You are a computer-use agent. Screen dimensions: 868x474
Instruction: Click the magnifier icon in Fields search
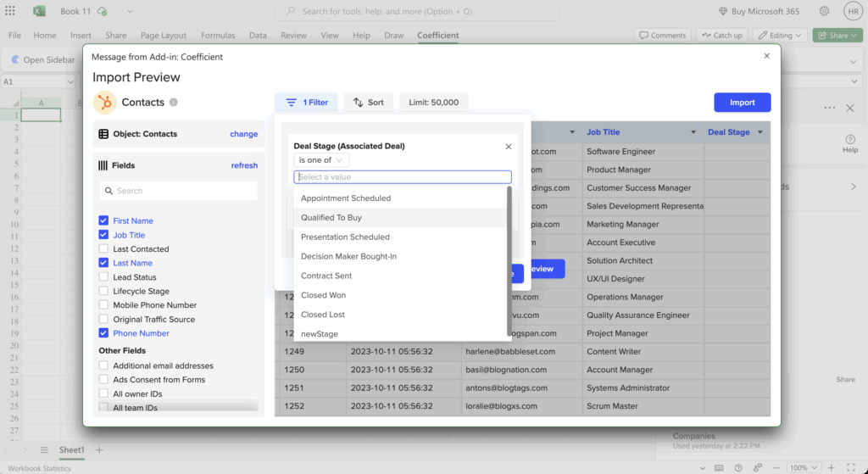tap(109, 191)
